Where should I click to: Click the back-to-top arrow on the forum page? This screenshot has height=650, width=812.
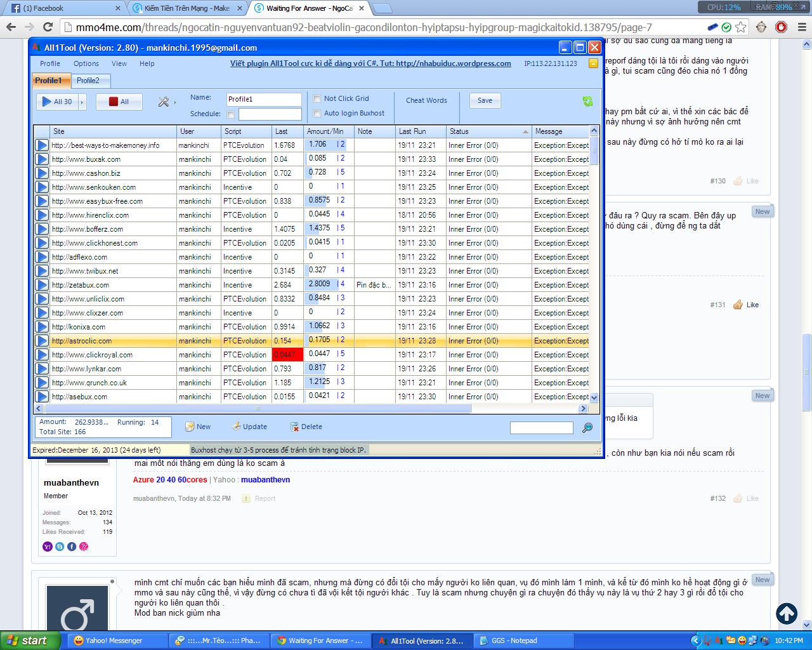point(787,613)
